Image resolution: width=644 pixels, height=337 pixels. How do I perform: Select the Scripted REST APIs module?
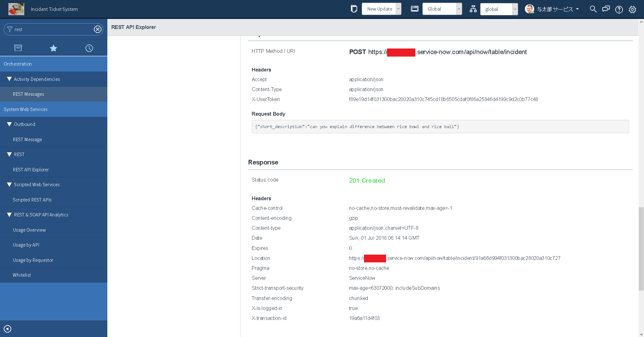click(32, 200)
